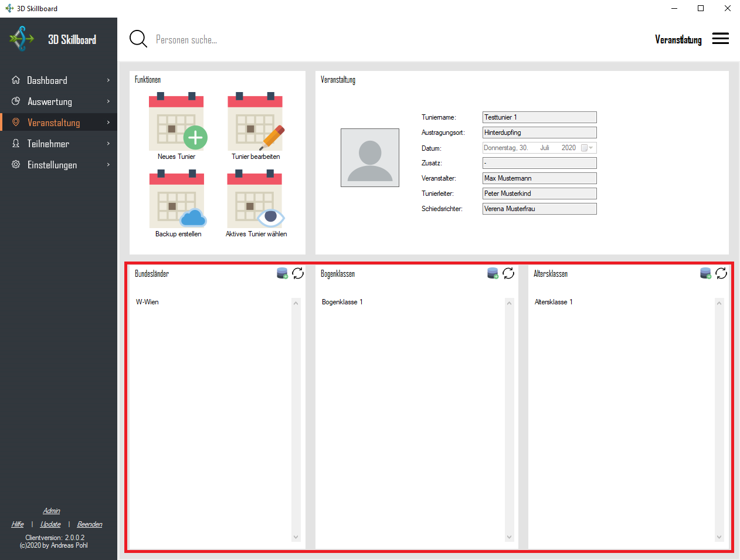740x560 pixels.
Task: Click inside the Tuniername input field
Action: (538, 117)
